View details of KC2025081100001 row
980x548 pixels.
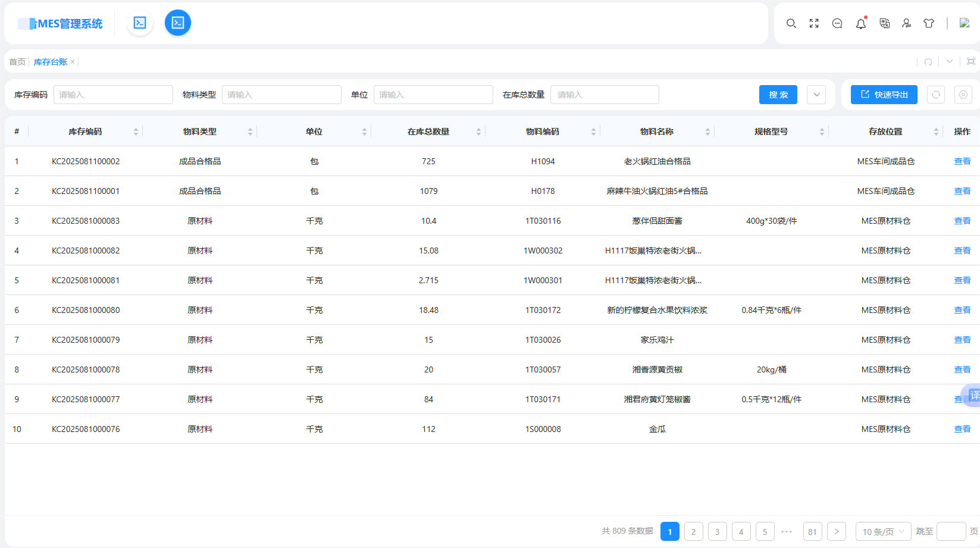[x=962, y=191]
